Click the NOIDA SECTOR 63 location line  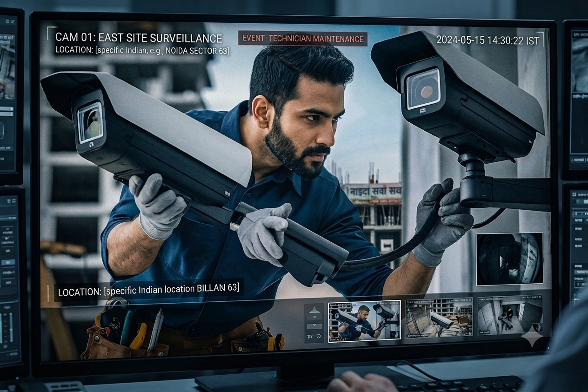(x=142, y=51)
